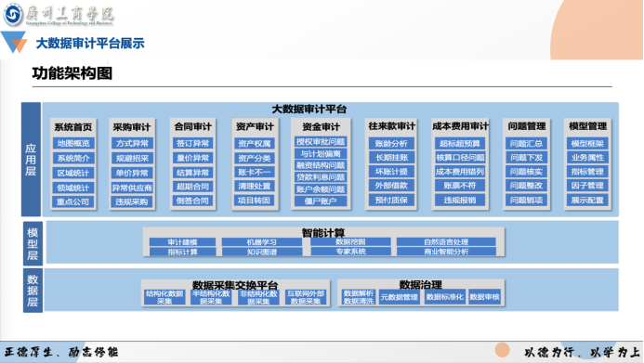
Task: Click the 签订异常 box in 合同审计
Action: pyautogui.click(x=192, y=143)
